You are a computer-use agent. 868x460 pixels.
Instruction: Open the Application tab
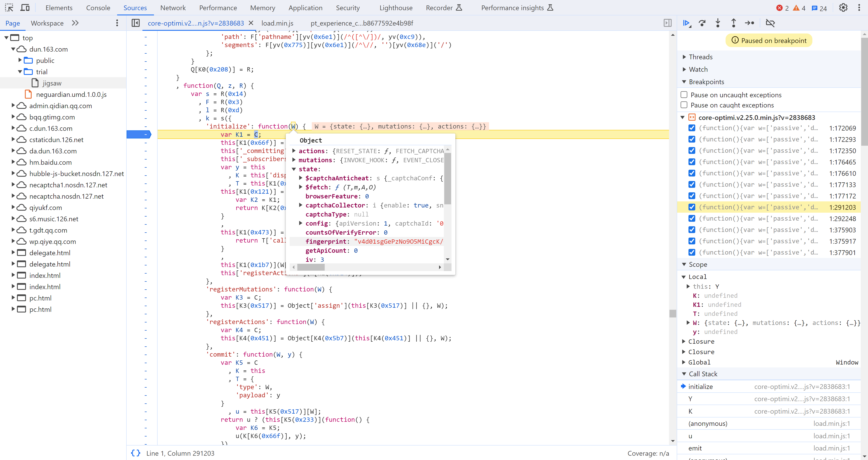coord(305,8)
